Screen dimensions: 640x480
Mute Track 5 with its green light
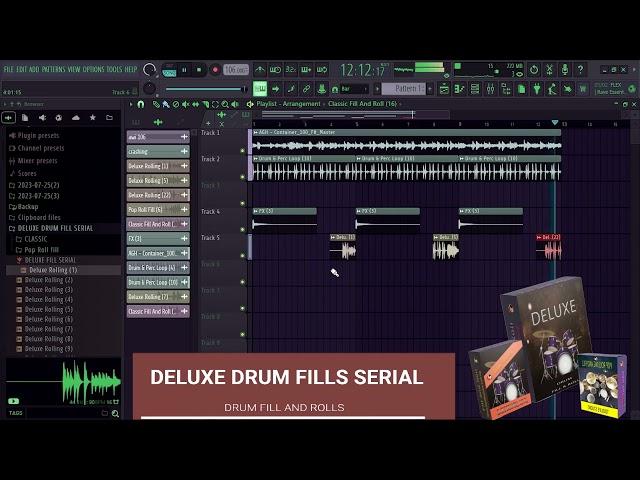point(242,256)
